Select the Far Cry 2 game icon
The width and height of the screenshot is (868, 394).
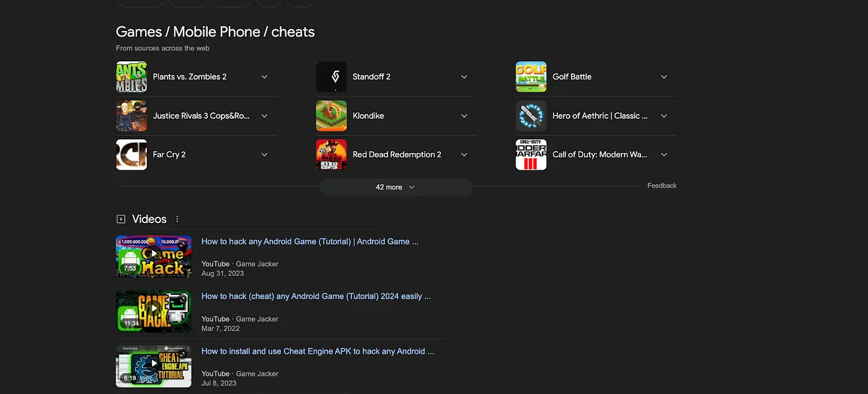[131, 154]
